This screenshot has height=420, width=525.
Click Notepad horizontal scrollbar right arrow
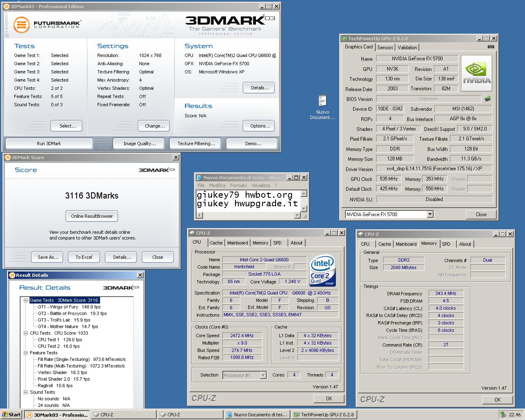pyautogui.click(x=298, y=215)
